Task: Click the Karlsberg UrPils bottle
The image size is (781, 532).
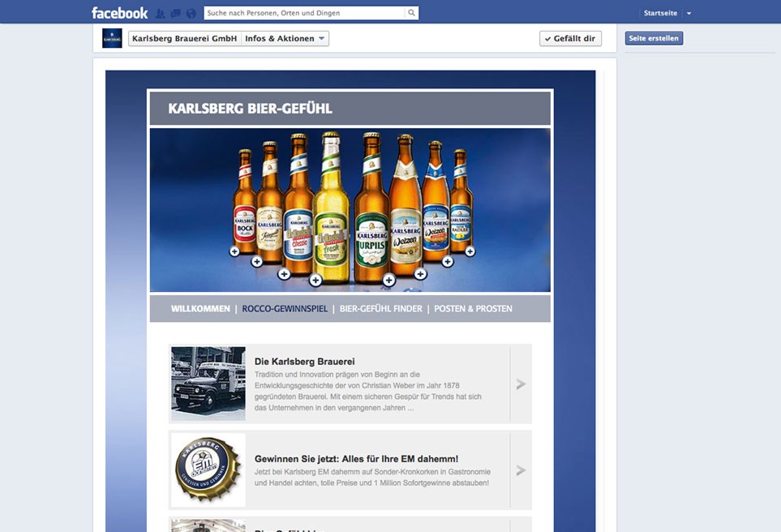Action: [371, 208]
